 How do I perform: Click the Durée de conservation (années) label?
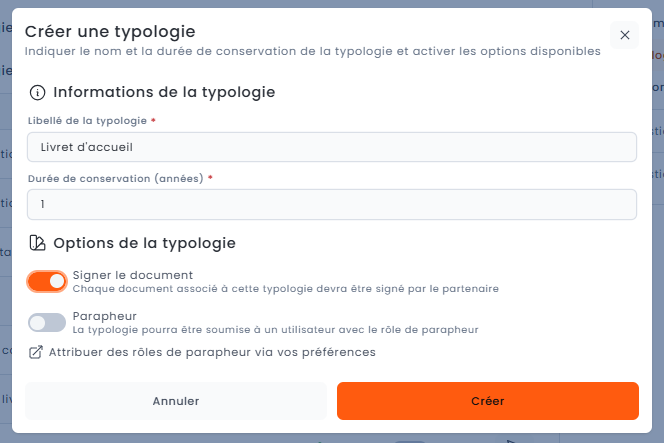(116, 178)
